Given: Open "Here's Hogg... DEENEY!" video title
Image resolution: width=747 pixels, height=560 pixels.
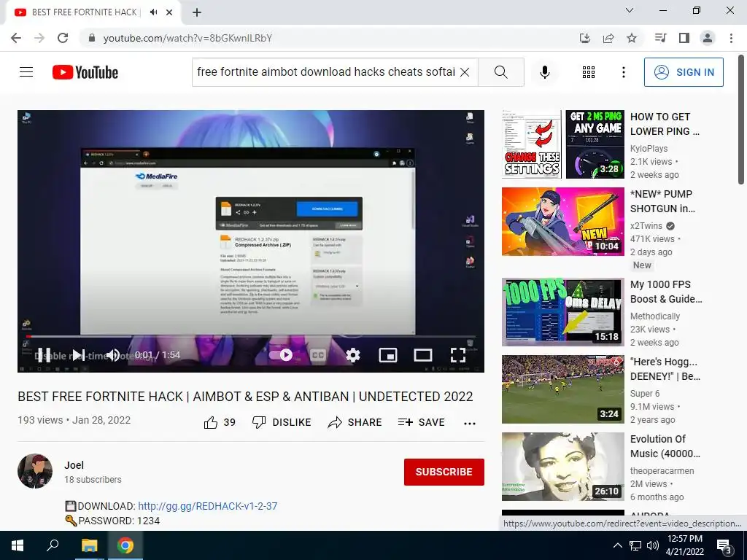Looking at the screenshot, I should (x=665, y=368).
